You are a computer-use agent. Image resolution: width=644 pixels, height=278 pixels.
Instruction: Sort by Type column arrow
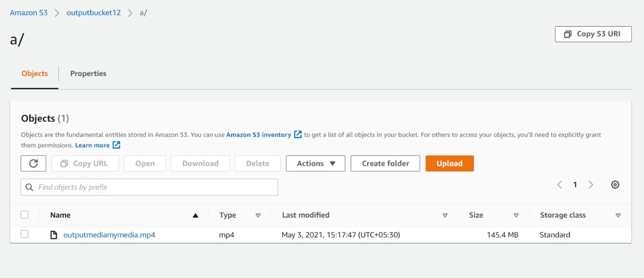click(x=258, y=215)
